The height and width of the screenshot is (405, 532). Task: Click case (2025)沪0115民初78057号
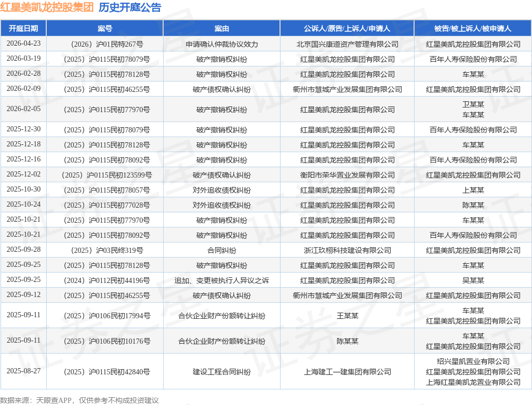[x=107, y=190]
